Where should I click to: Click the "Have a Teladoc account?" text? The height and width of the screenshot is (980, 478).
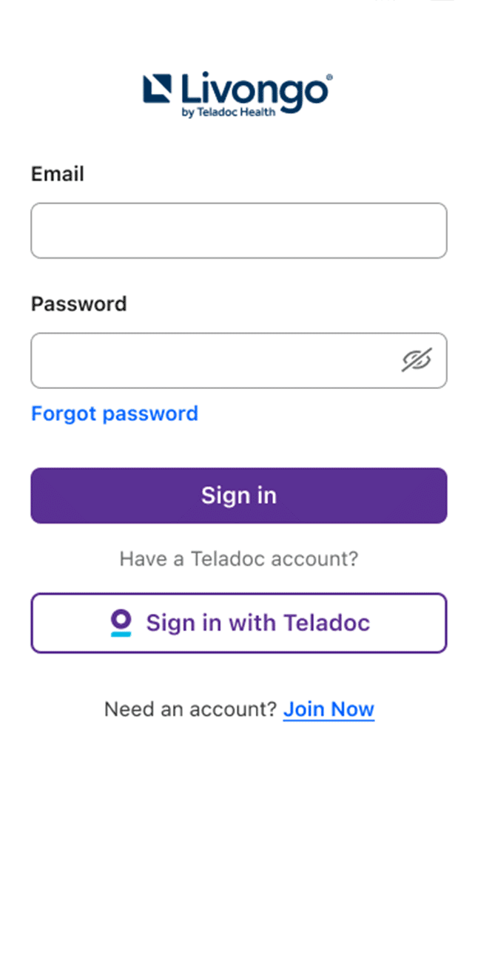click(238, 558)
